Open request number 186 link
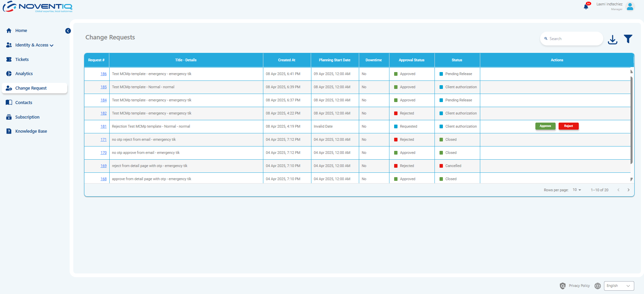This screenshot has height=294, width=644. (104, 74)
